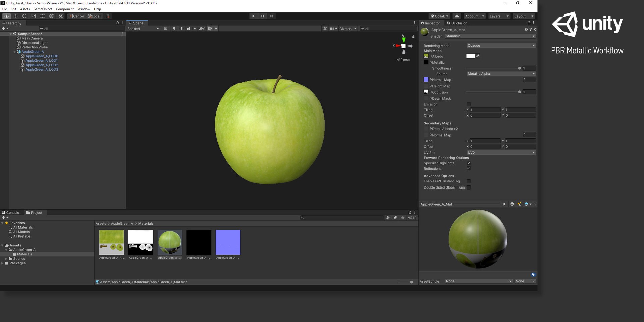Image resolution: width=644 pixels, height=322 pixels.
Task: Open the Rendering Mode dropdown
Action: (x=501, y=46)
